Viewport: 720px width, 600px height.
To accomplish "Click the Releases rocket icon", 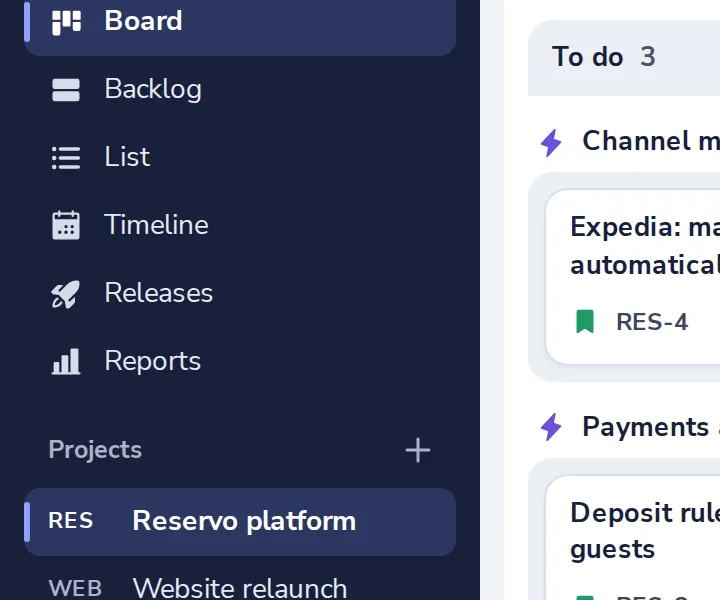I will click(x=65, y=294).
